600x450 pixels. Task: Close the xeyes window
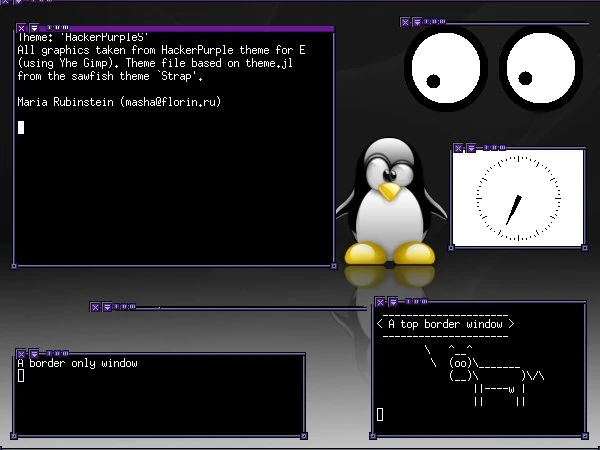tap(405, 22)
